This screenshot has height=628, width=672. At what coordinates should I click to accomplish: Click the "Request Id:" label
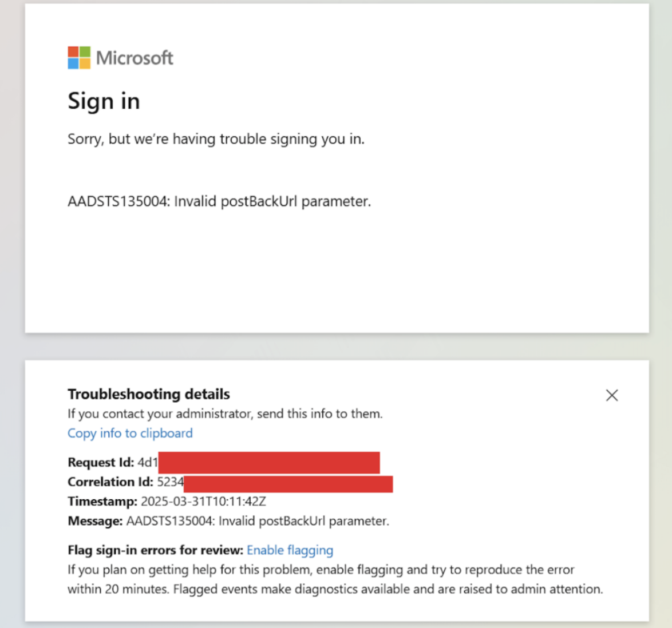101,462
